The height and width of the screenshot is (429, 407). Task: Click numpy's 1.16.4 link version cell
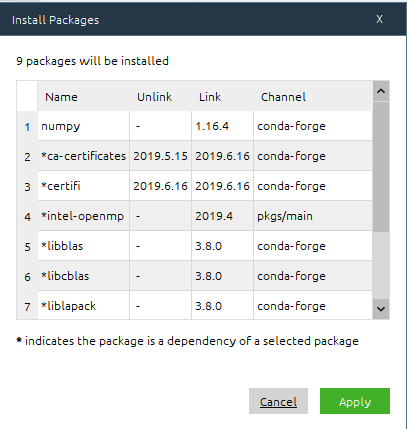(222, 126)
